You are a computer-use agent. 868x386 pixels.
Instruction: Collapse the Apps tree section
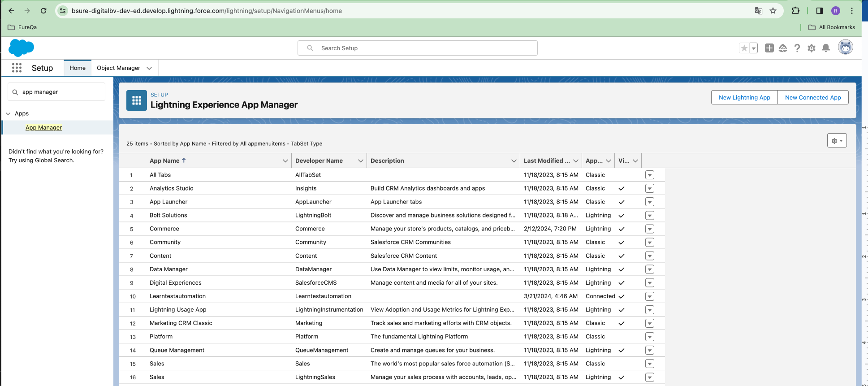(8, 114)
